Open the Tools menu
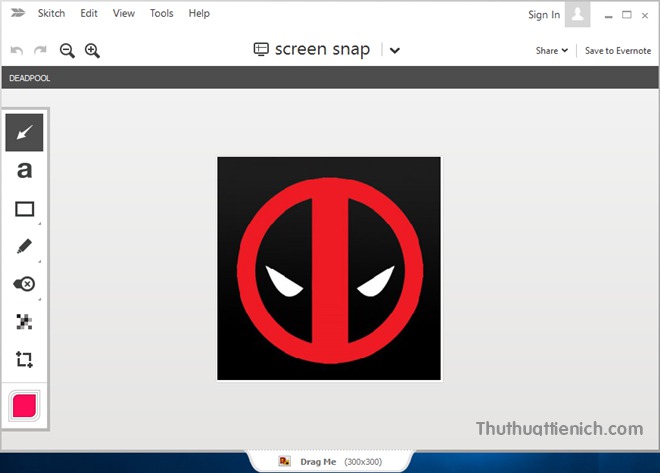Image resolution: width=660 pixels, height=473 pixels. point(161,14)
